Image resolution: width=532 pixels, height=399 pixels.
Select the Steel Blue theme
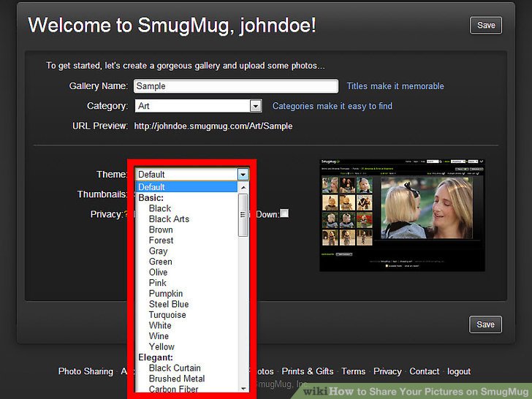(x=169, y=304)
